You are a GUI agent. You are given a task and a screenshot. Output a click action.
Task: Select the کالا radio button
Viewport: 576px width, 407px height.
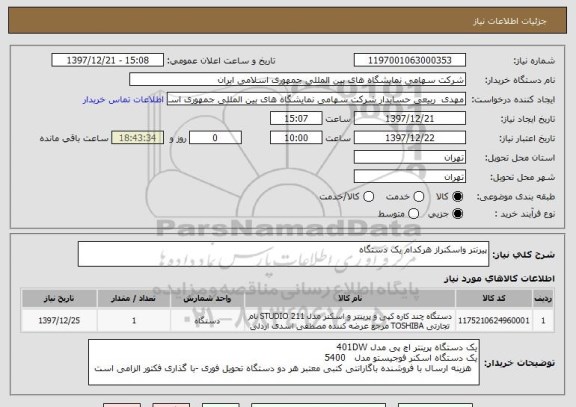point(457,197)
